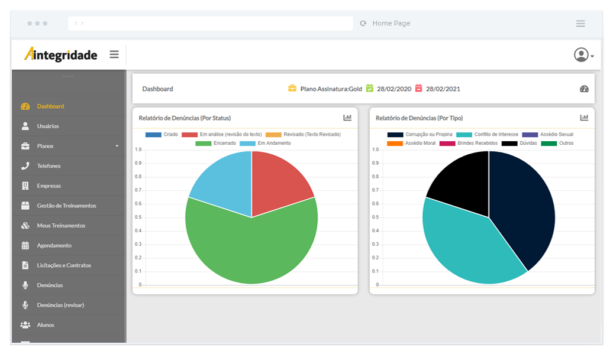613x364 pixels.
Task: Click the Usuários person icon
Action: (x=25, y=126)
